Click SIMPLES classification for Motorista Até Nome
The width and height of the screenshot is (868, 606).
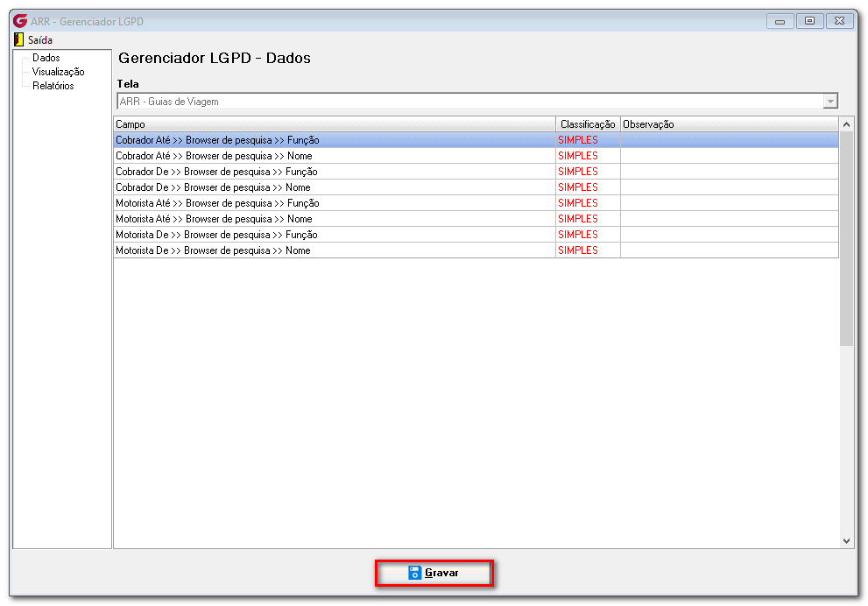578,219
